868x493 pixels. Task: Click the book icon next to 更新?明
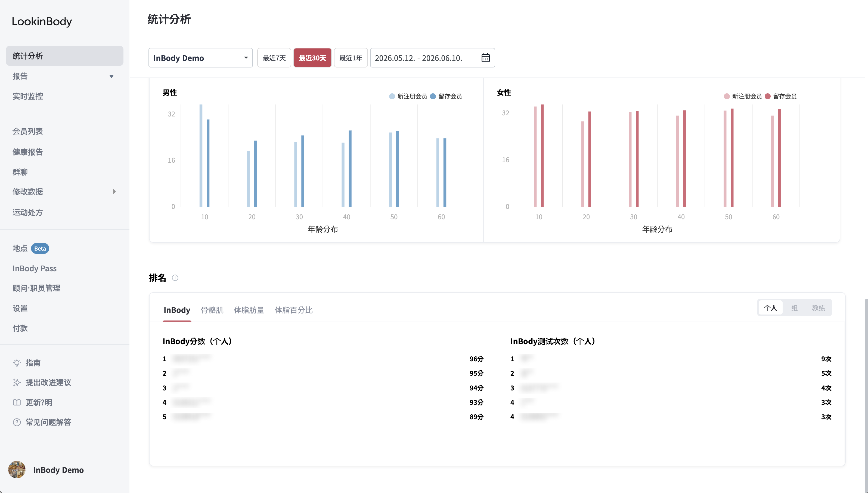pos(17,403)
